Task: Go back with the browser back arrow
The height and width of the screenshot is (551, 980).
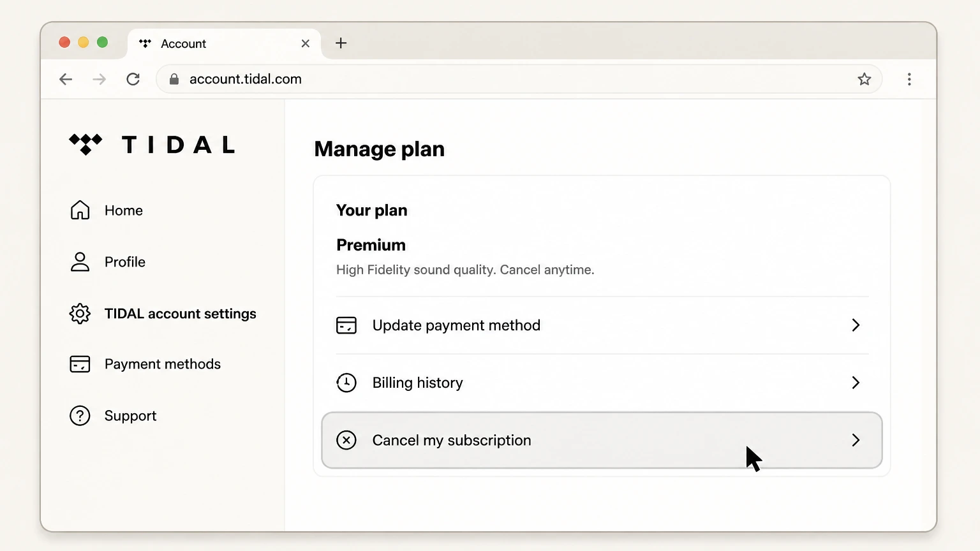Action: pos(66,79)
